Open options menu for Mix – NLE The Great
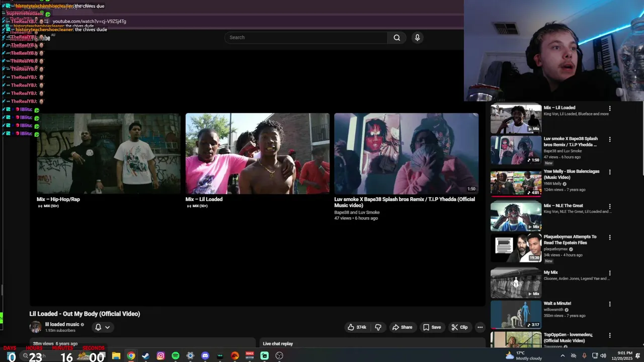The image size is (644, 362). [610, 206]
